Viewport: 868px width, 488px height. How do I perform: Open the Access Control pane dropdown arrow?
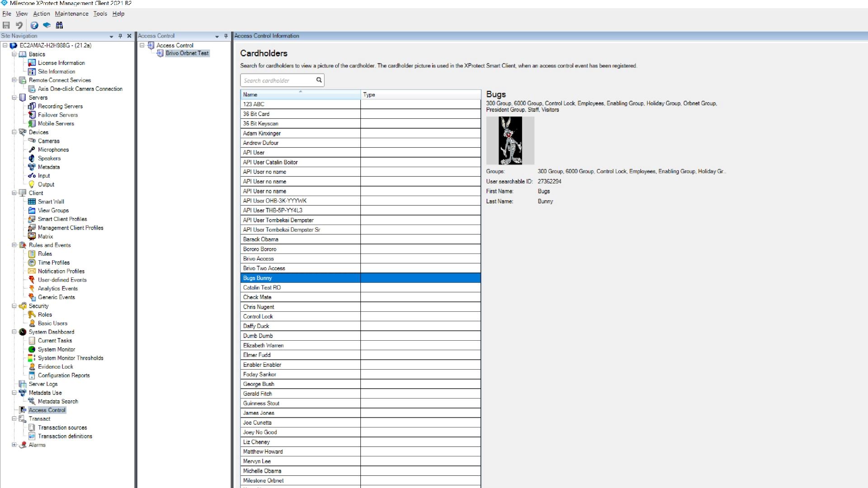[217, 36]
